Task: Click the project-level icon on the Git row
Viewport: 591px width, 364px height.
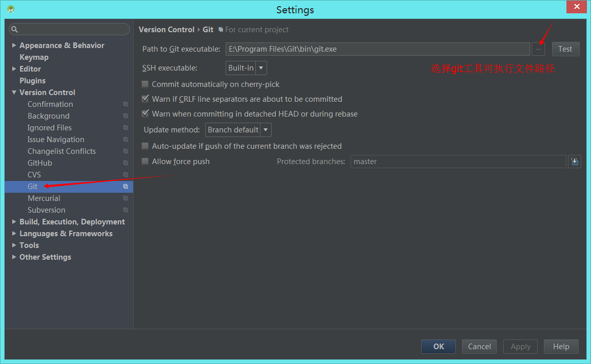Action: pyautogui.click(x=125, y=186)
